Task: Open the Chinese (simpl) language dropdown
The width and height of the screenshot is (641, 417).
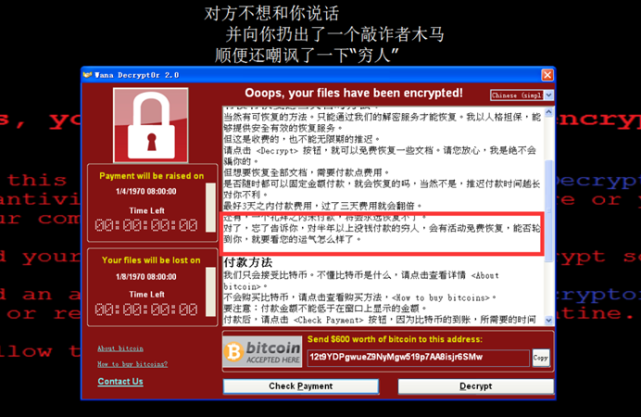Action: pyautogui.click(x=522, y=95)
